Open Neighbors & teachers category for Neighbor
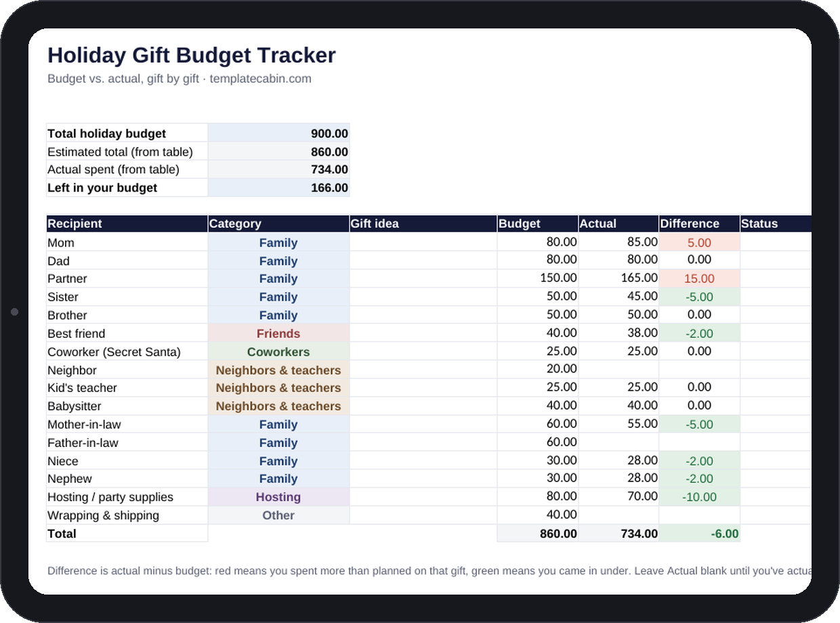This screenshot has height=623, width=840. click(279, 370)
